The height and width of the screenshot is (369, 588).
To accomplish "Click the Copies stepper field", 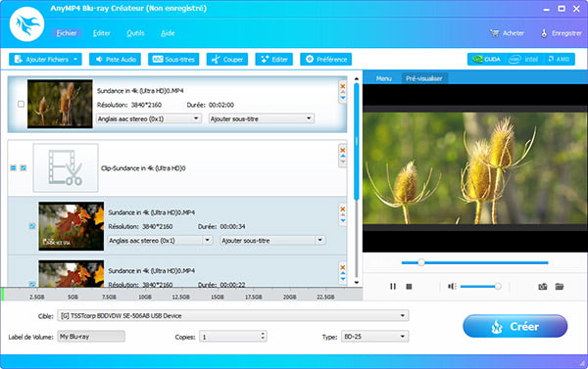I will point(233,337).
